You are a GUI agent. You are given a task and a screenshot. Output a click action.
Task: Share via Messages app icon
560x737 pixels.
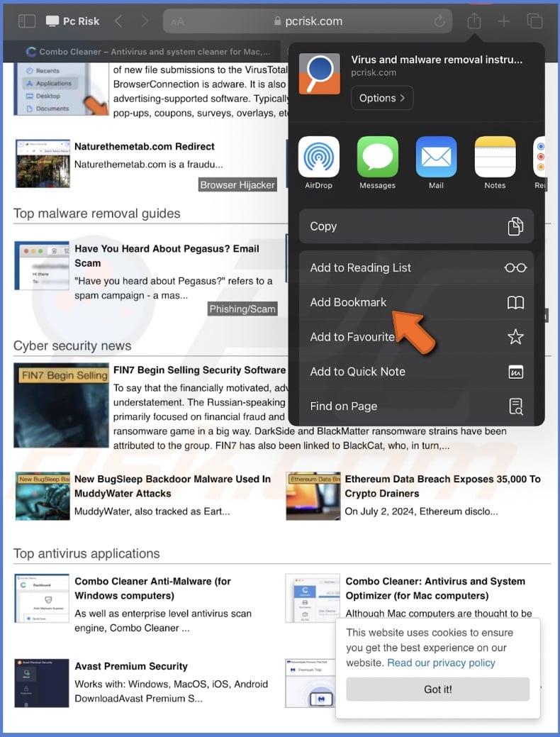coord(377,157)
